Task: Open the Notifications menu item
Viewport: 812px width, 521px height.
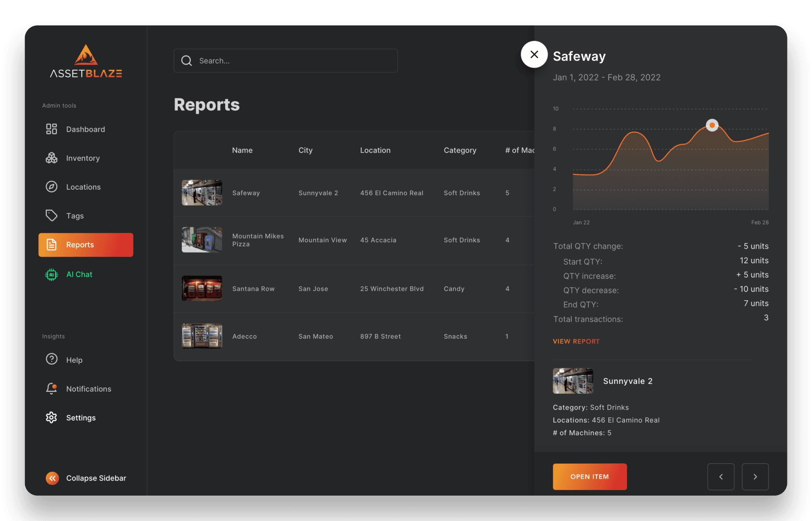Action: coord(86,388)
